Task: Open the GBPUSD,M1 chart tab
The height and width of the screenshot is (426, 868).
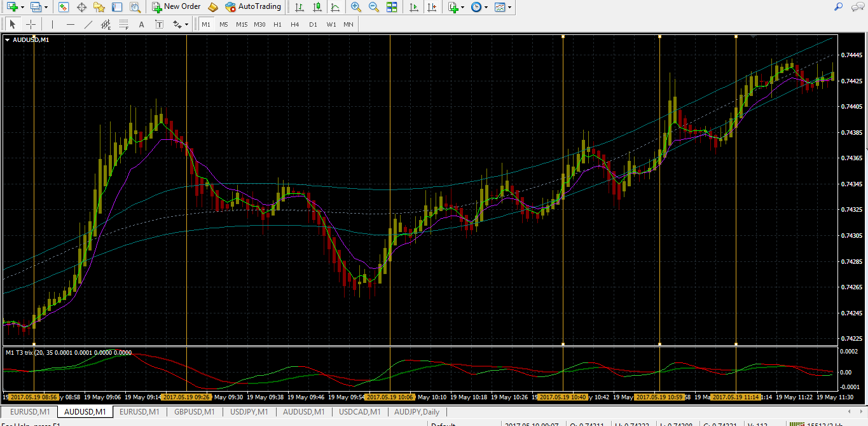Action: click(195, 412)
